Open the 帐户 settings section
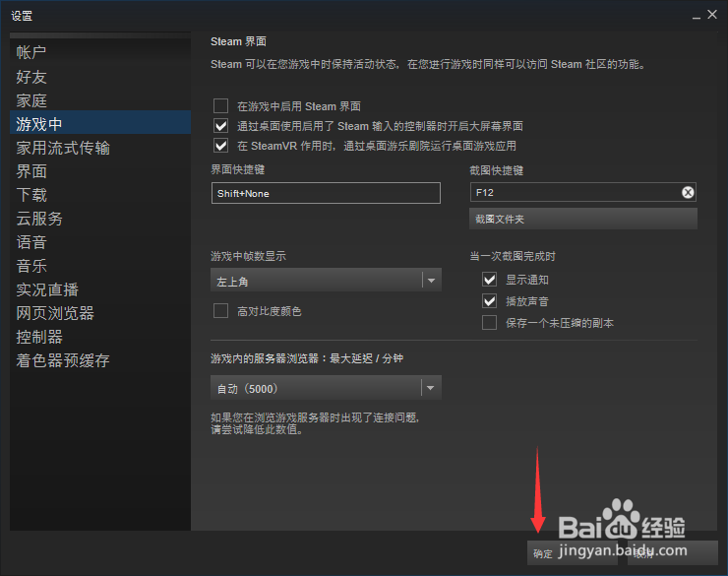728x576 pixels. tap(100, 52)
